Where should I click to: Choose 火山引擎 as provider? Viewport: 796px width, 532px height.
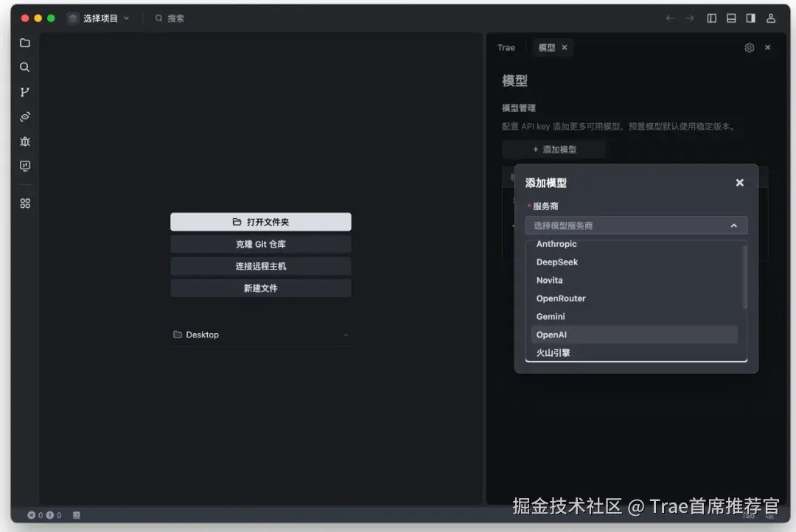pos(634,352)
